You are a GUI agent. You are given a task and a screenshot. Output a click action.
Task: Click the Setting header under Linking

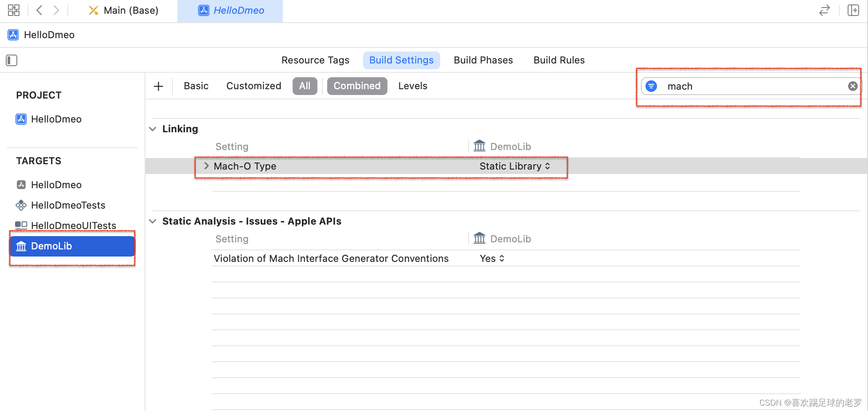232,146
